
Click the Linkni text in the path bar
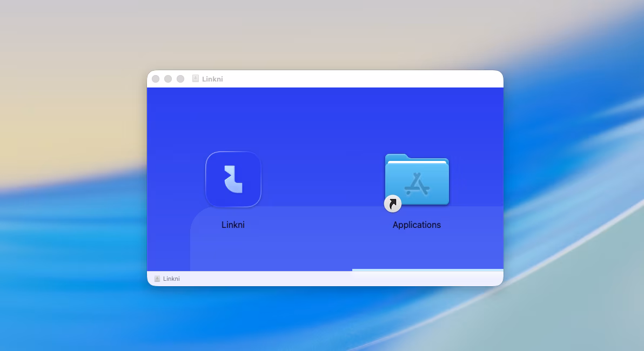tap(171, 279)
